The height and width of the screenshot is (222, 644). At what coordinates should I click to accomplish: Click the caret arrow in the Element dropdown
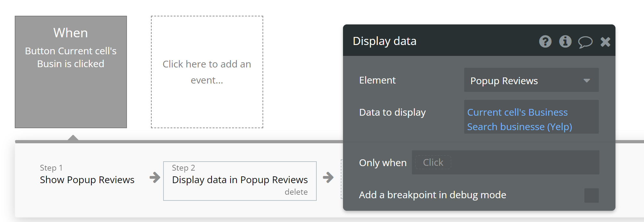click(x=587, y=81)
